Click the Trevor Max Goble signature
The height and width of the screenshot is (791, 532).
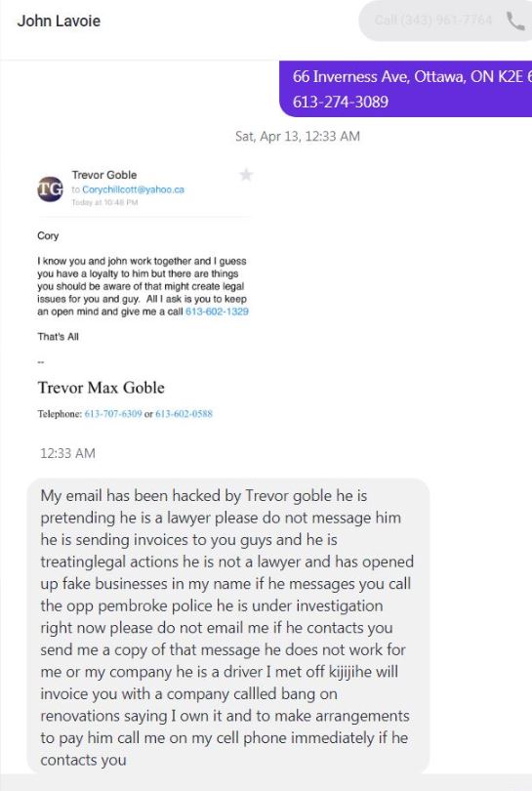click(102, 388)
